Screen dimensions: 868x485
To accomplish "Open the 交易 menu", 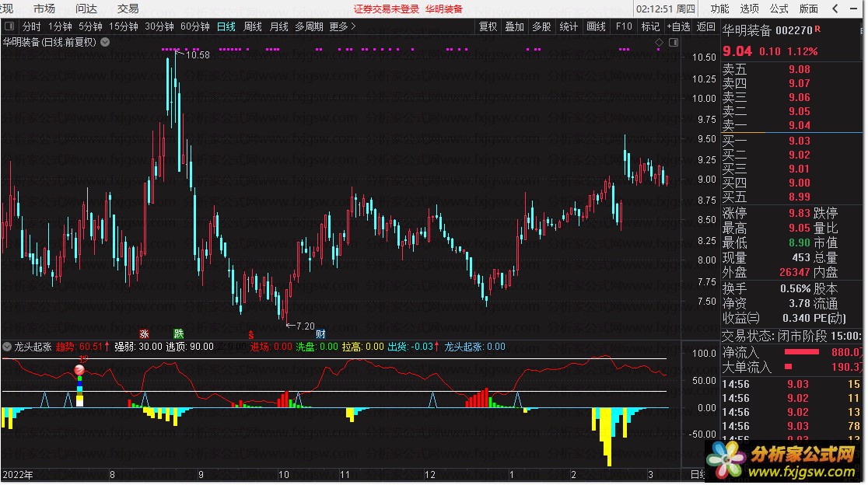I will (128, 9).
